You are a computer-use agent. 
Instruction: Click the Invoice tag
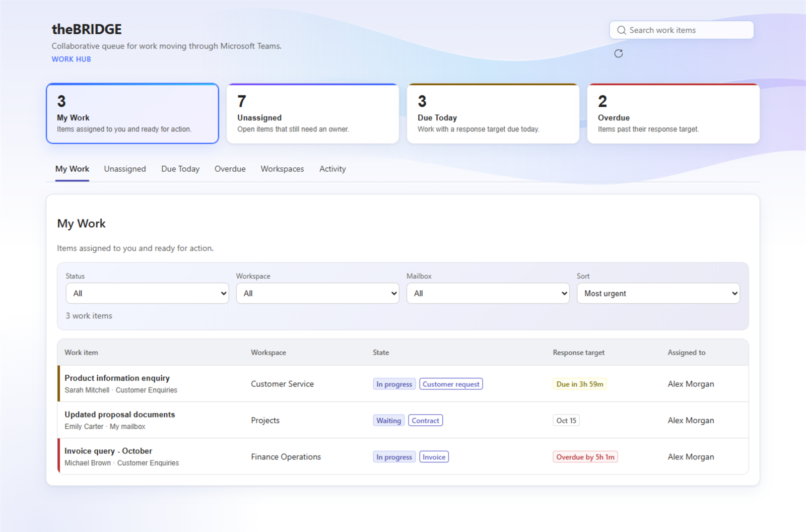[434, 457]
